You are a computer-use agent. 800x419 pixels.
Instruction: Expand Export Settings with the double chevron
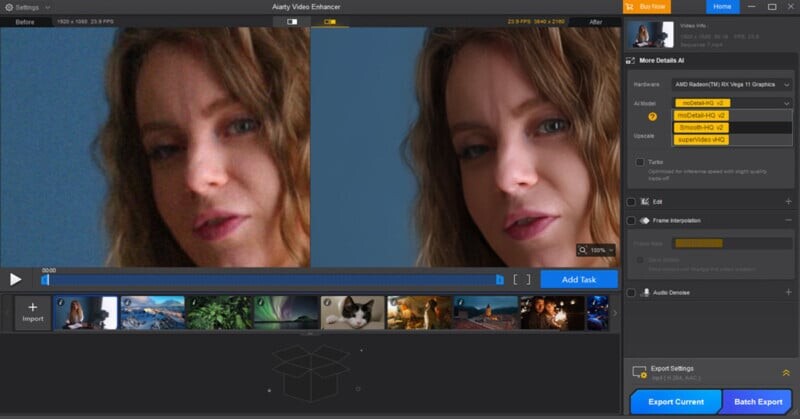tap(786, 372)
